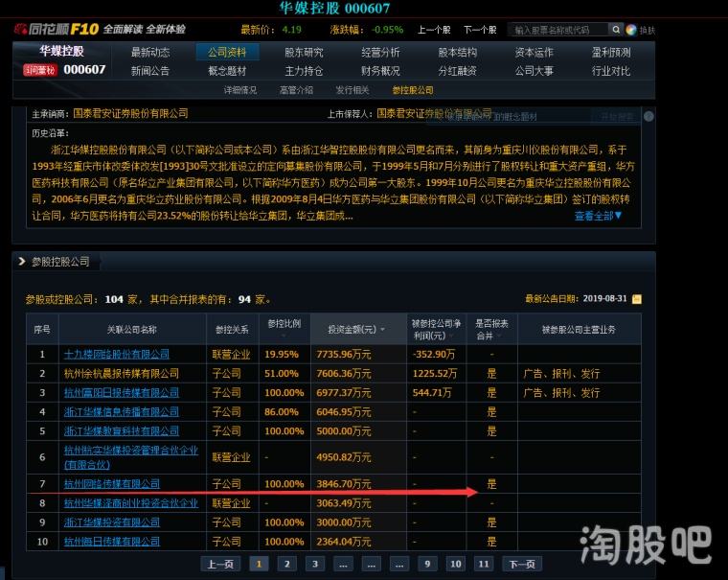Expand history with 查看全部 link
Viewport: 728px width, 580px height.
click(598, 216)
